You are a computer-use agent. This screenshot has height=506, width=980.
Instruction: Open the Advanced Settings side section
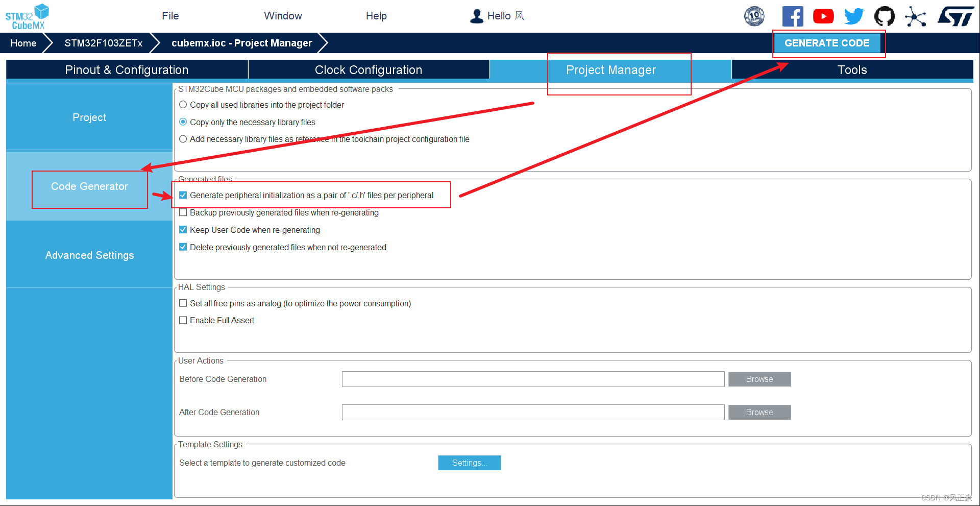click(89, 255)
